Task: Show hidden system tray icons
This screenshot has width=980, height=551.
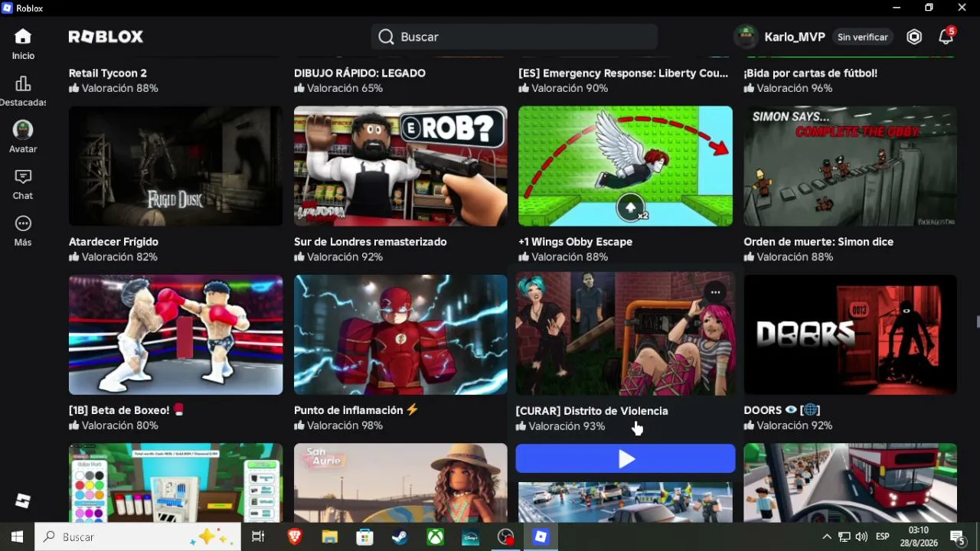Action: (827, 537)
